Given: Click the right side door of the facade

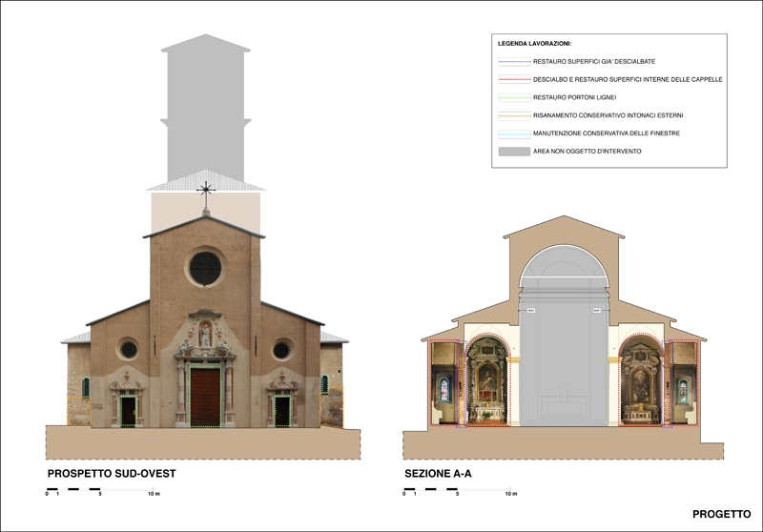Looking at the screenshot, I should pyautogui.click(x=282, y=410).
